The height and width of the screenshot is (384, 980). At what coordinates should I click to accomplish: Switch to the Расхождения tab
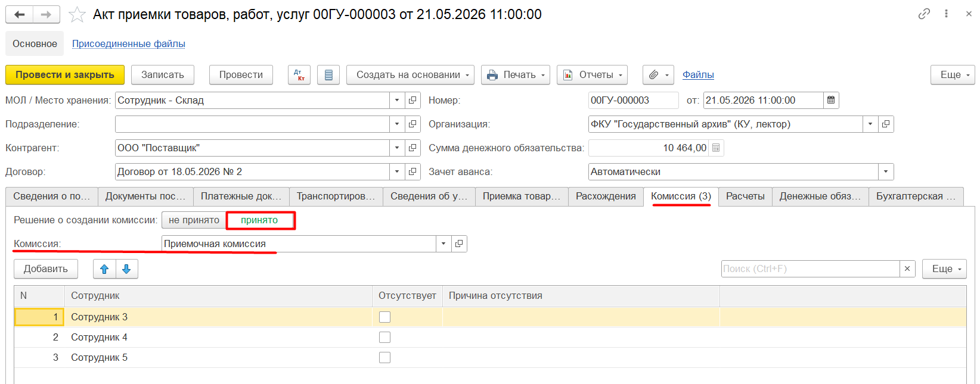[606, 196]
